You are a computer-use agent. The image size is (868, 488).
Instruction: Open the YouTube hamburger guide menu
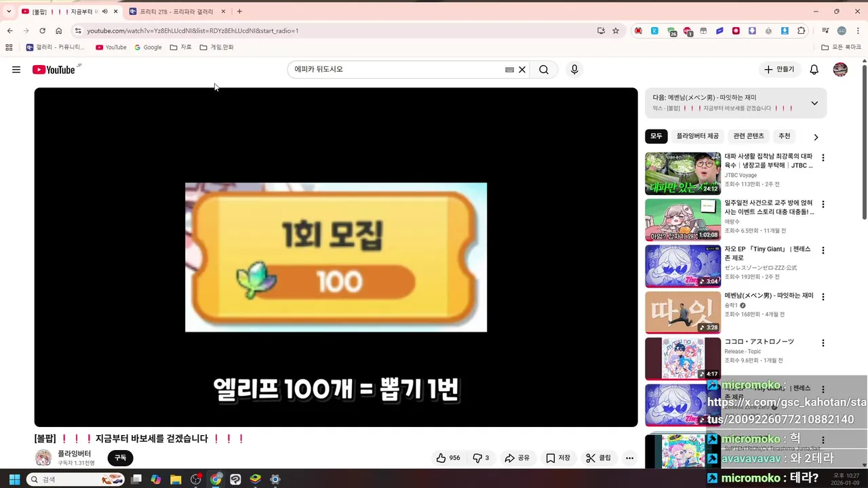pyautogui.click(x=16, y=70)
